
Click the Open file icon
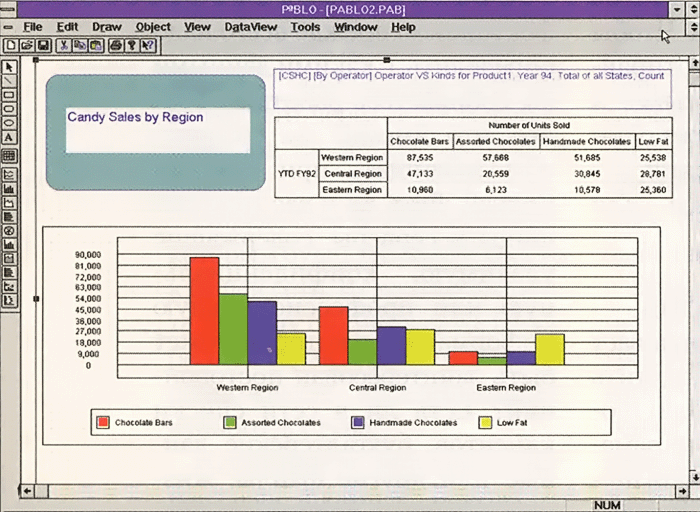coord(27,45)
